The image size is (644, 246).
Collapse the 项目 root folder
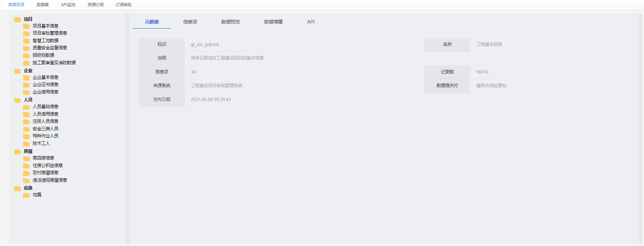tap(17, 19)
